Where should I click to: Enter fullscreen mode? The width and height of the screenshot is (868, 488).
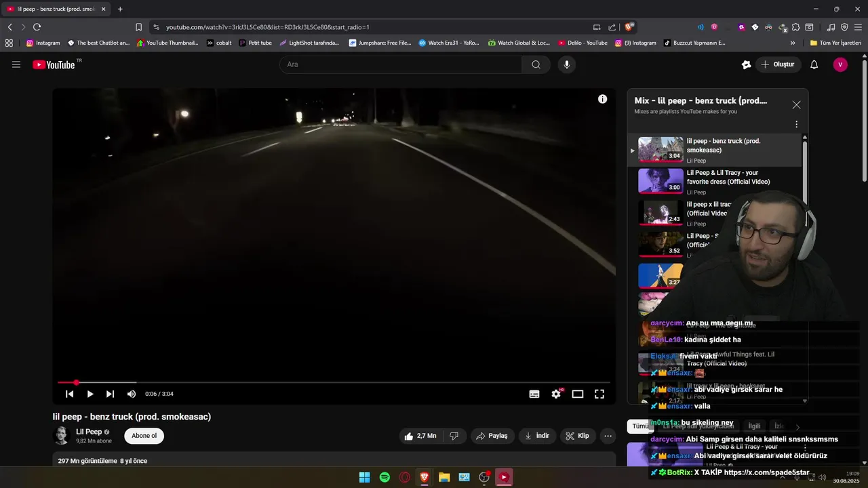[x=599, y=394]
